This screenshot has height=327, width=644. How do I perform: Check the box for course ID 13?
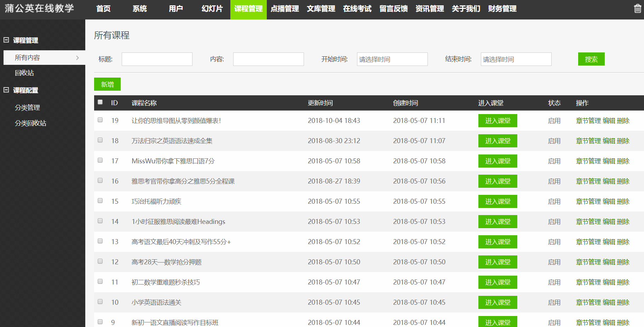coord(100,241)
